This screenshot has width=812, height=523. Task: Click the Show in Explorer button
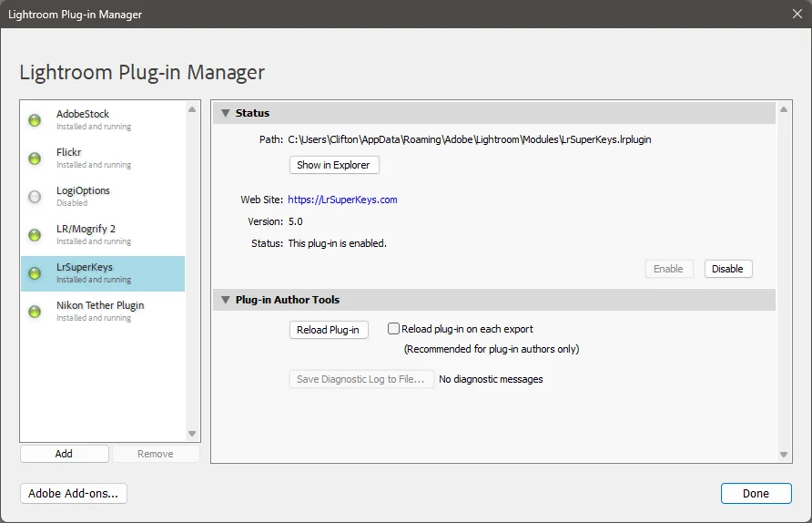point(333,165)
